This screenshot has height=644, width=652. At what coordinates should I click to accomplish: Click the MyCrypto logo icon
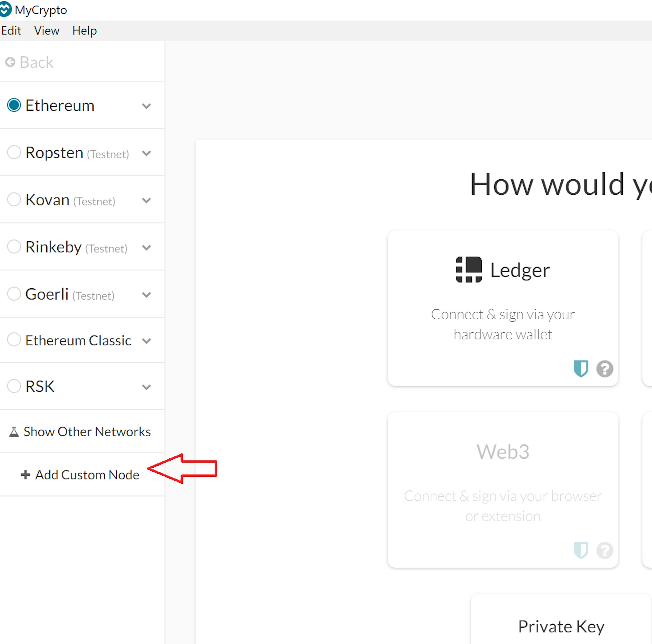coord(5,10)
